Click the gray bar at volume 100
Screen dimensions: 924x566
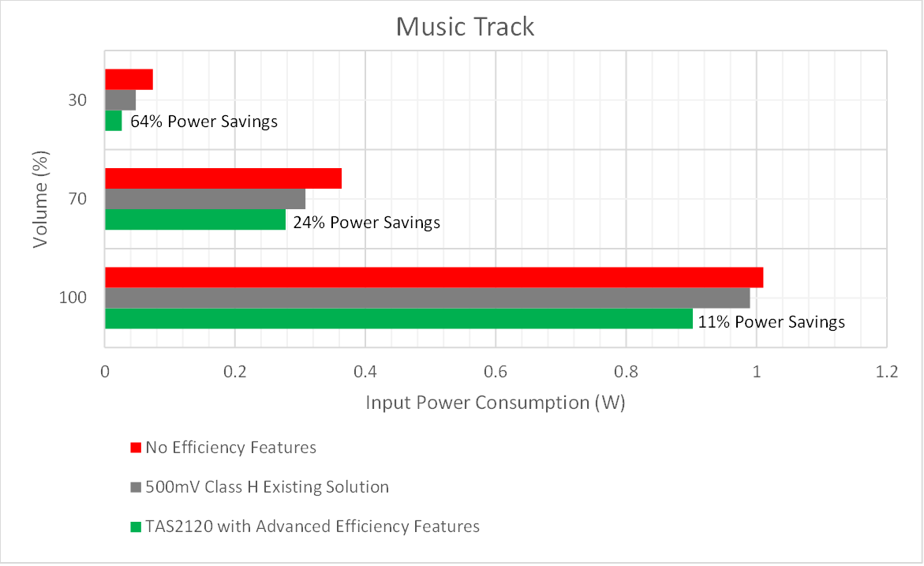[427, 298]
